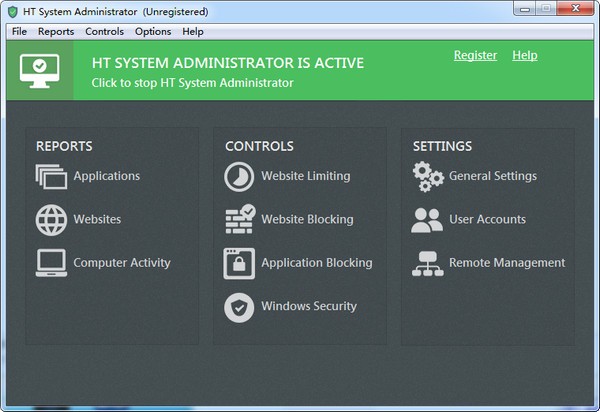Image resolution: width=600 pixels, height=412 pixels.
Task: Click the Remote Management network icon
Action: [427, 263]
